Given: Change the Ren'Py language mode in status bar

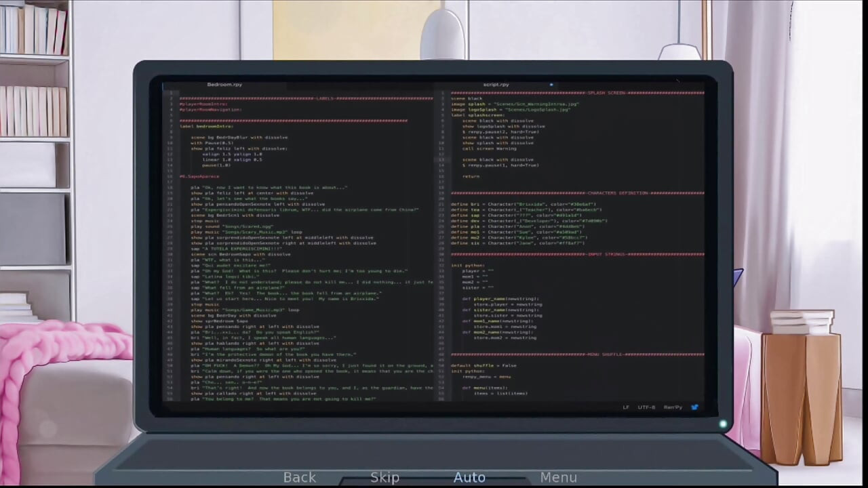Looking at the screenshot, I should click(x=673, y=407).
